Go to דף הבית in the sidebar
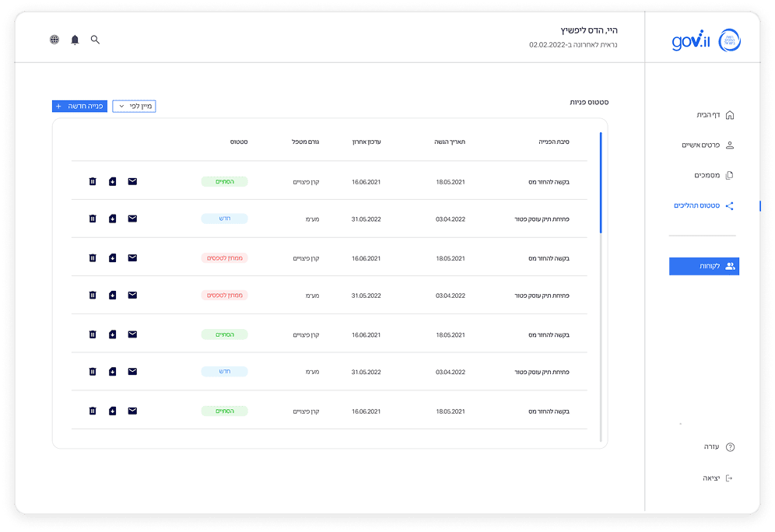Image resolution: width=775 pixels, height=532 pixels. [715, 115]
